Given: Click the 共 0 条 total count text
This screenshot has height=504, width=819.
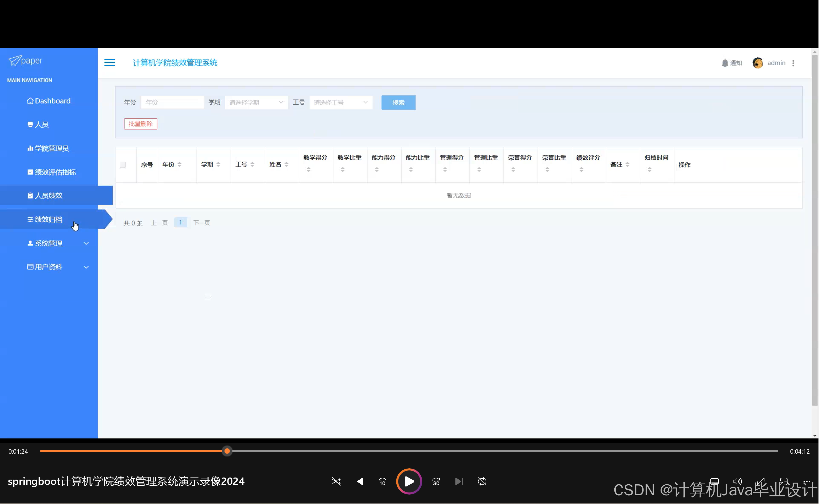Looking at the screenshot, I should (133, 223).
